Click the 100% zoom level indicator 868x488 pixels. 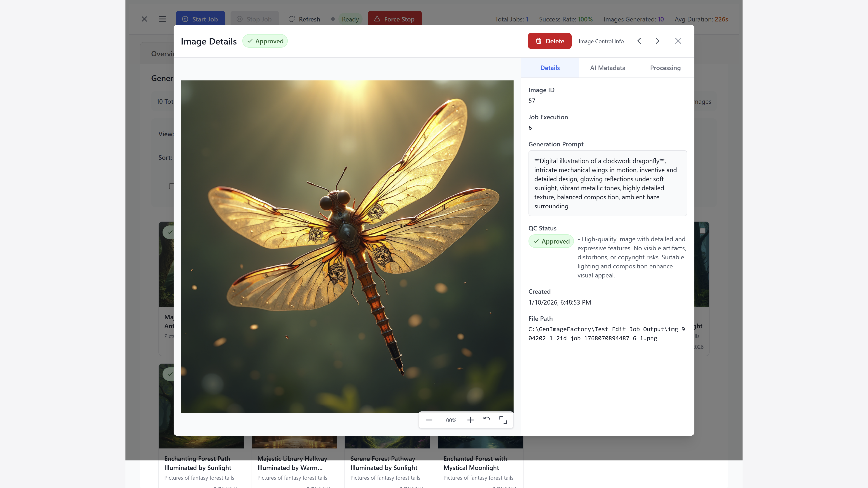[x=449, y=420]
